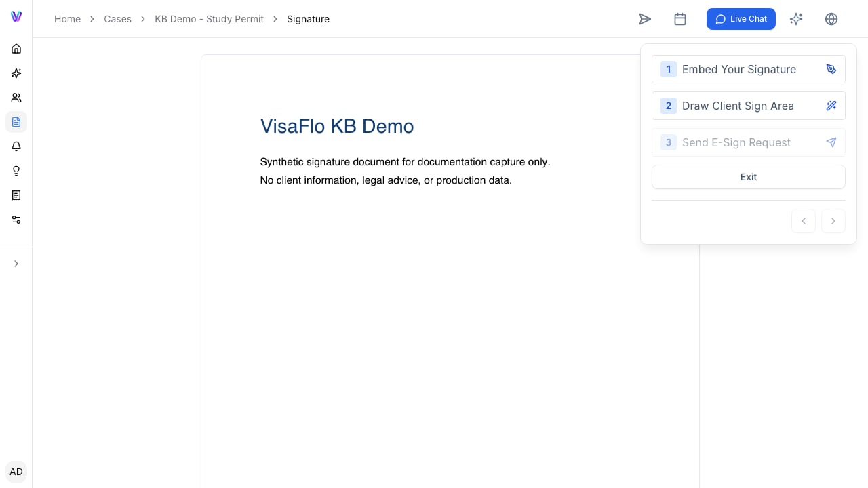
Task: Click the magic wand icon on Draw Client Sign Area
Action: tap(831, 106)
